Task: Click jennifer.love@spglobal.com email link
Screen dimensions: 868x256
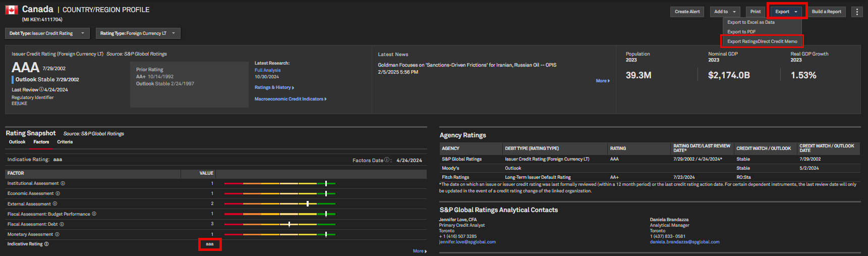Action: point(467,242)
